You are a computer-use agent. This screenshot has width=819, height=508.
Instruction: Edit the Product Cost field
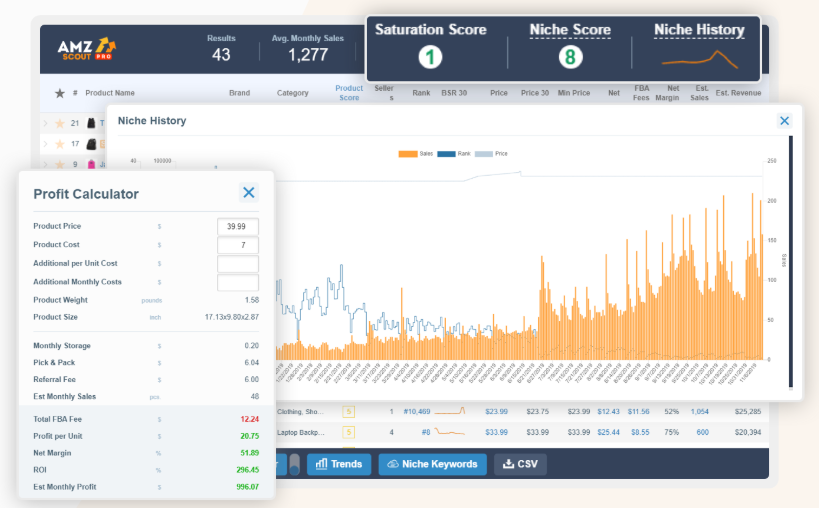point(238,245)
